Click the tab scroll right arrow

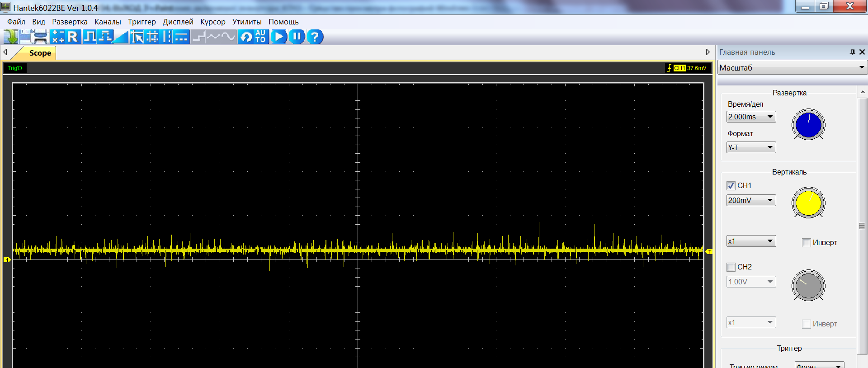click(708, 52)
